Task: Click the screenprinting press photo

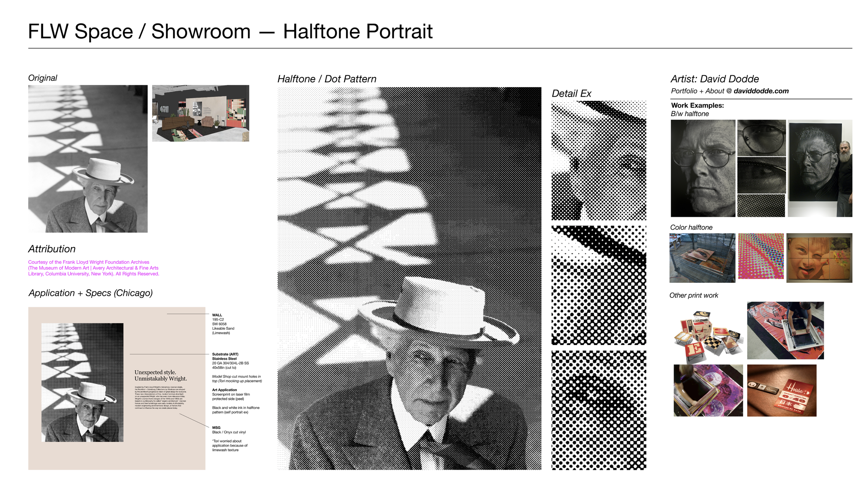Action: point(785,330)
